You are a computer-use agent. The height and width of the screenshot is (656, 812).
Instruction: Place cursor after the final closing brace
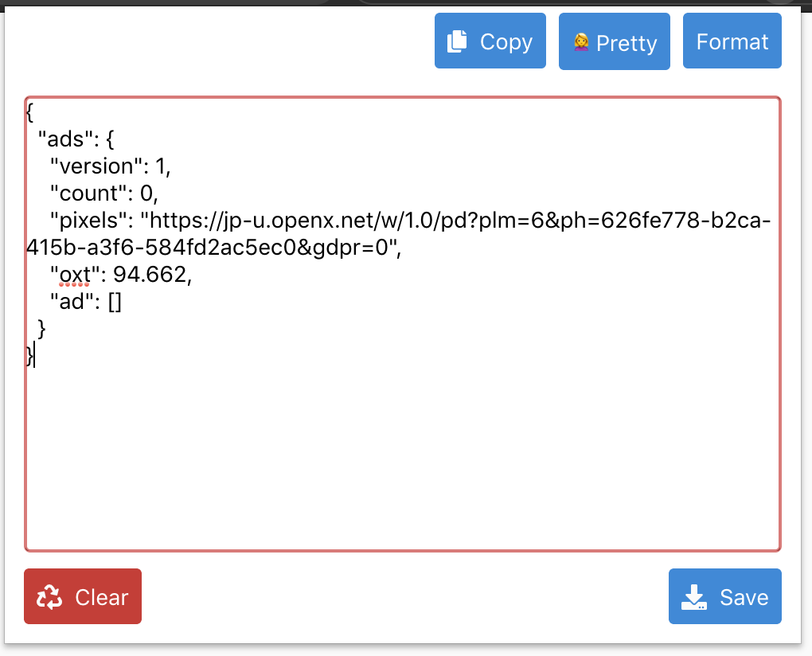(33, 356)
